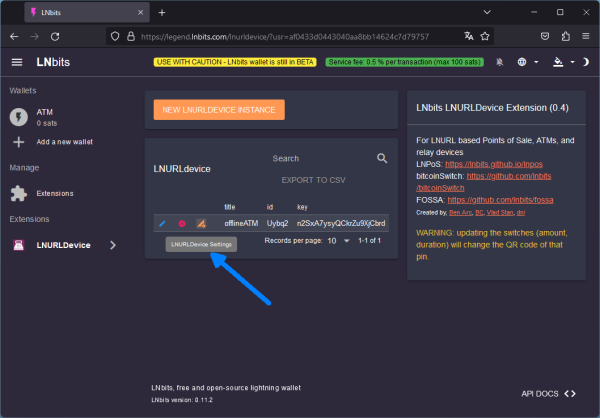Image resolution: width=600 pixels, height=418 pixels.
Task: Click the Uybq2 id cell
Action: (x=277, y=223)
